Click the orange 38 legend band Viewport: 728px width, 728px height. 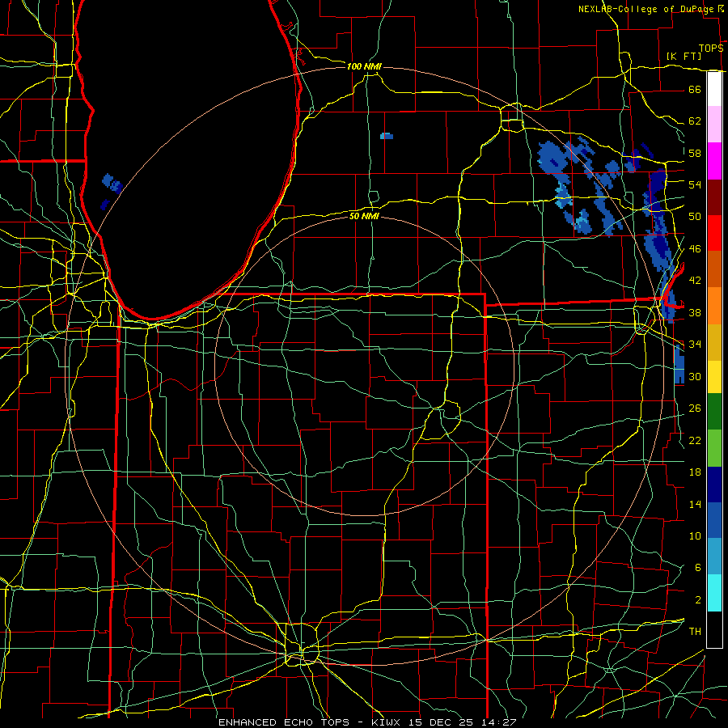pos(714,306)
